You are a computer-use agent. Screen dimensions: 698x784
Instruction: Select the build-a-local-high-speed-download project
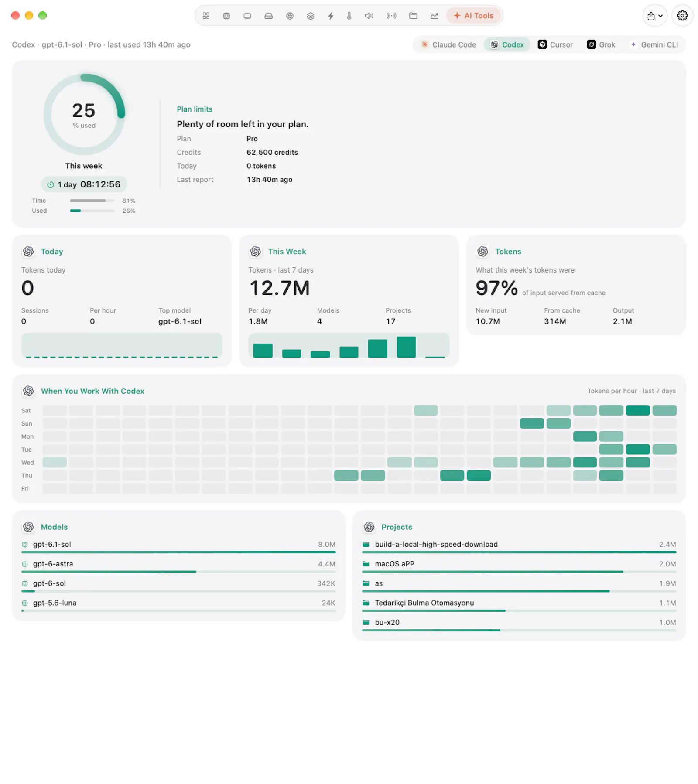(519, 547)
